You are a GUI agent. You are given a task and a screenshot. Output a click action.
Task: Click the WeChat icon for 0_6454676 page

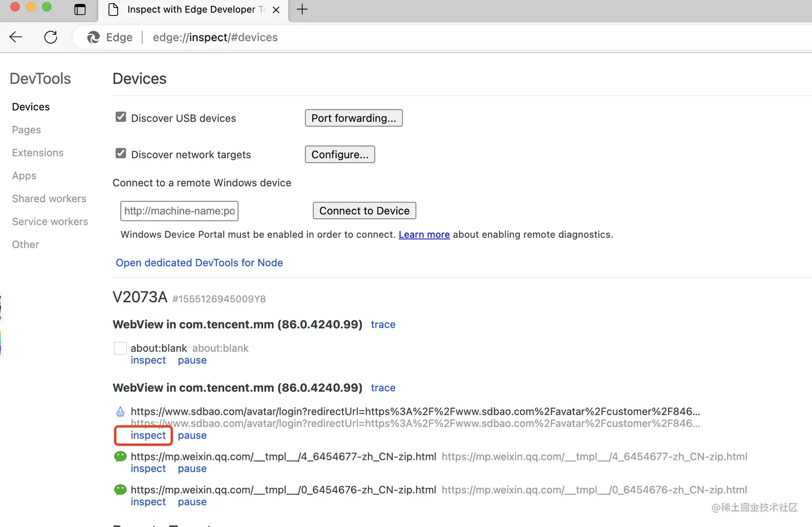point(120,490)
